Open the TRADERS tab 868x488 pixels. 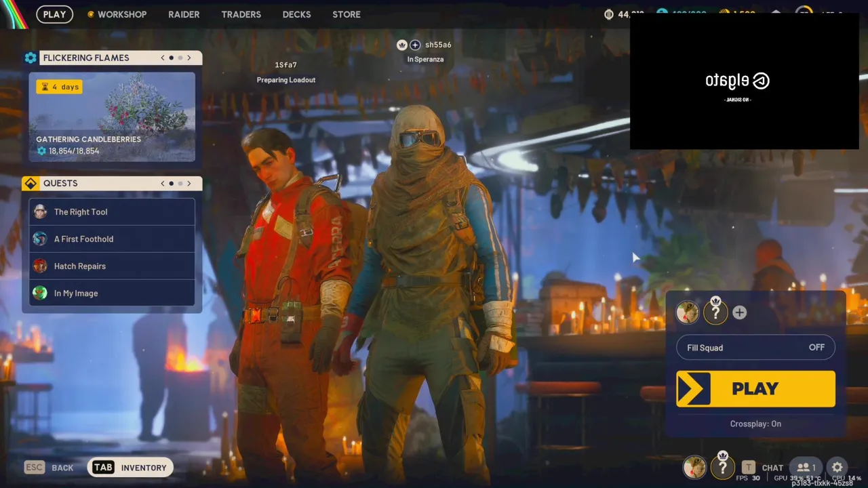click(x=241, y=14)
